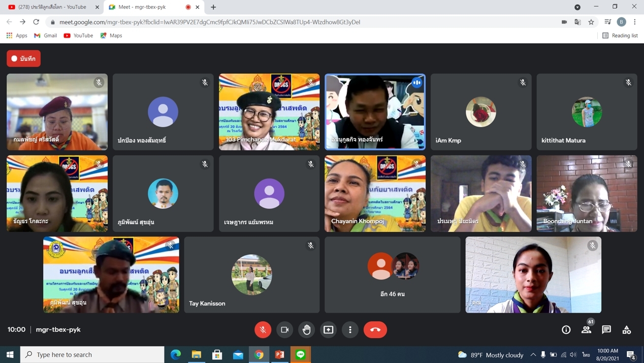Raise hand in the meeting
Screen dimensions: 644x363
307,330
